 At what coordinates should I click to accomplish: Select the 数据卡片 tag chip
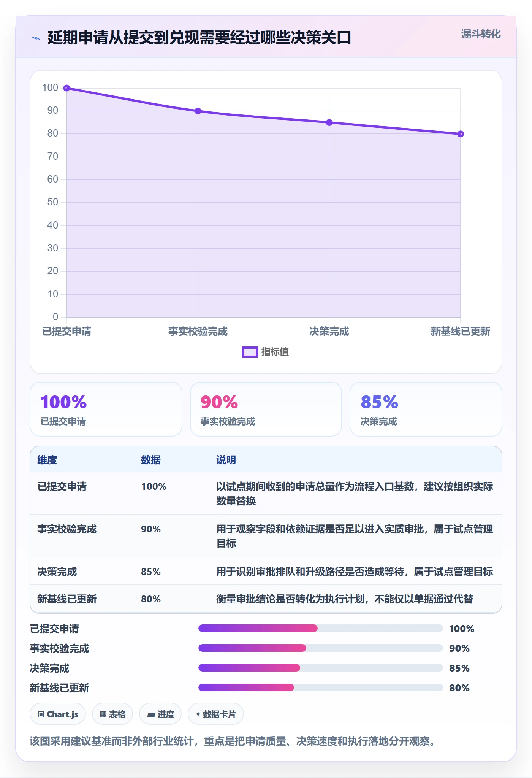point(216,714)
